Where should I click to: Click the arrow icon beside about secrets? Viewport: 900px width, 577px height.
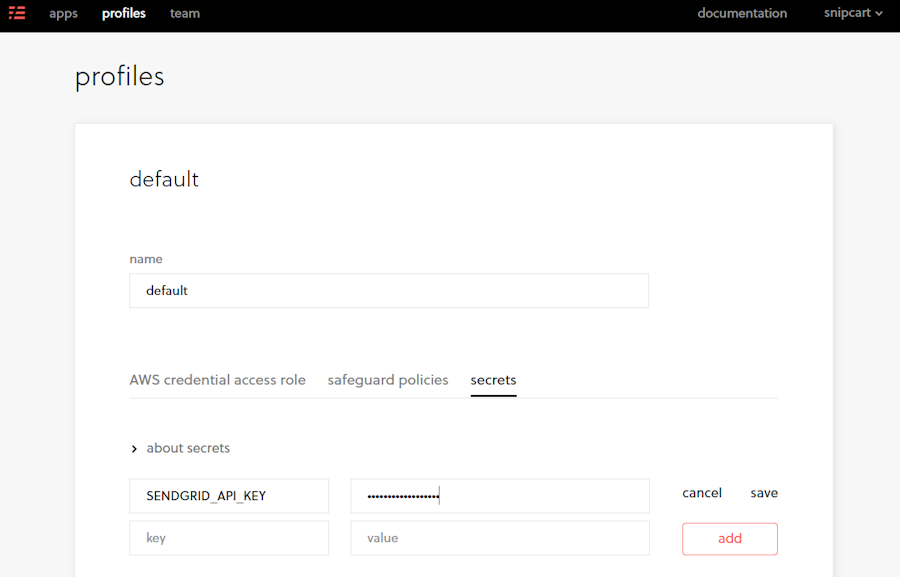[x=134, y=449]
